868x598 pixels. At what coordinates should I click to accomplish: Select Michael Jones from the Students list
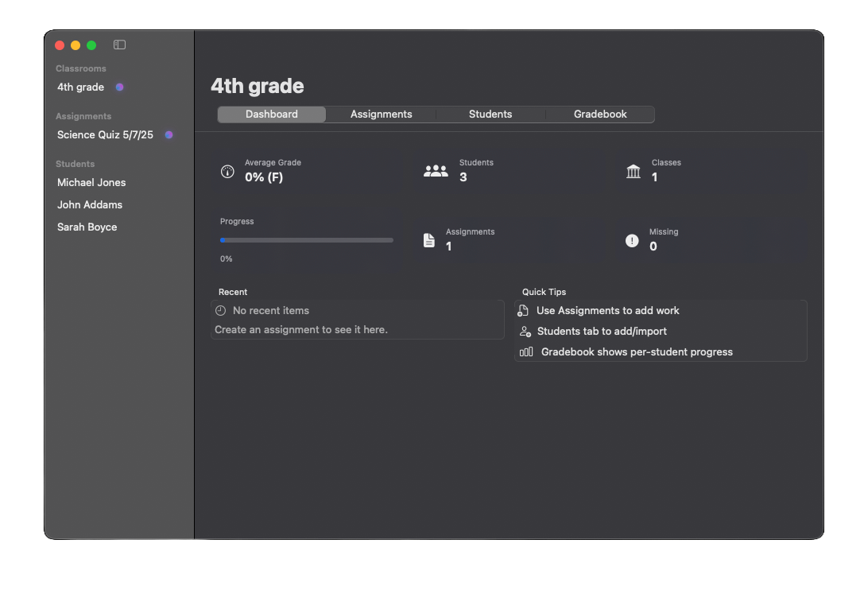91,182
